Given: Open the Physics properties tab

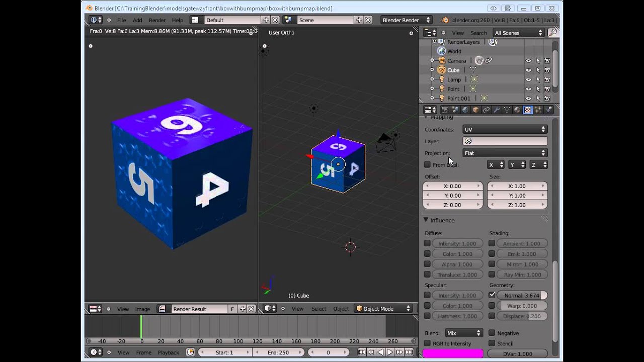Looking at the screenshot, I should click(548, 110).
